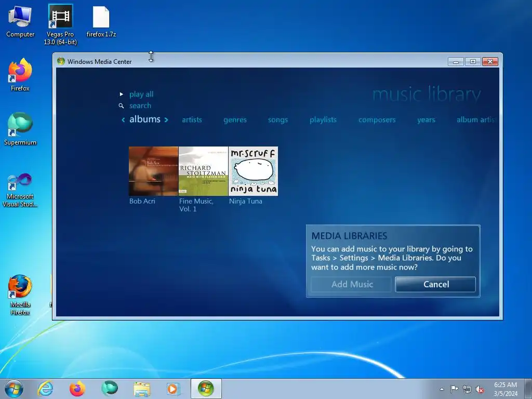Click the right chevron beside albums
The height and width of the screenshot is (399, 532).
click(x=166, y=119)
